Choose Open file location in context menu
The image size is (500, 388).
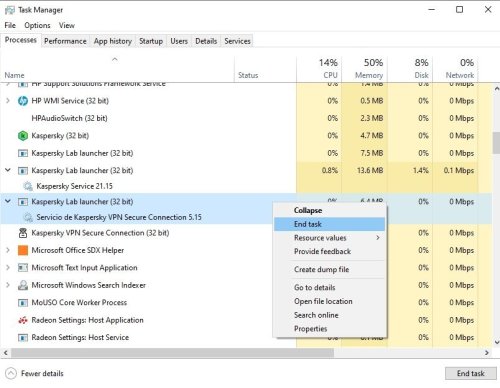pyautogui.click(x=329, y=301)
